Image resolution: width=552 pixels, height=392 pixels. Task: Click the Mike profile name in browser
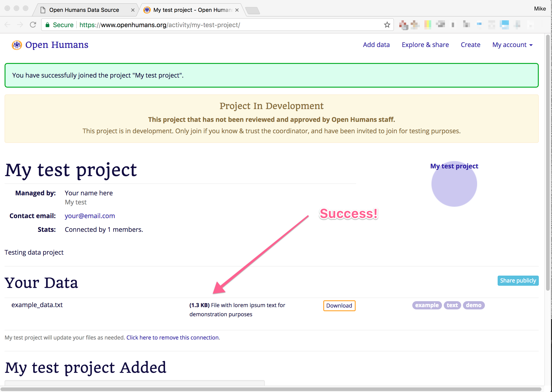540,9
